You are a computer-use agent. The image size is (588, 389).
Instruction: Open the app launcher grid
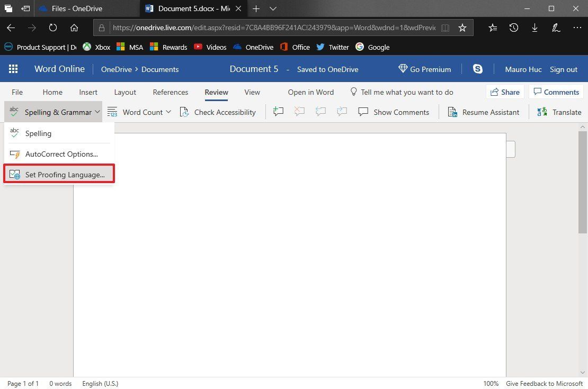pos(13,69)
